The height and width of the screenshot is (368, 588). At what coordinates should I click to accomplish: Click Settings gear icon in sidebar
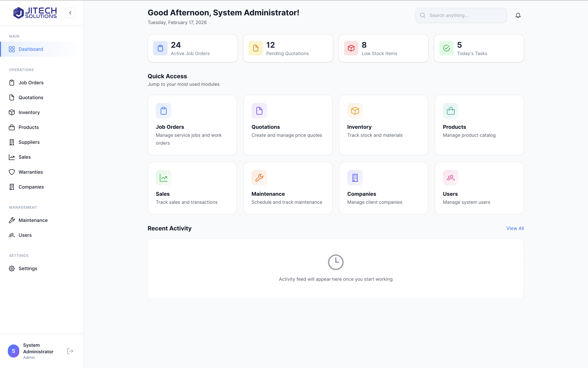12,268
